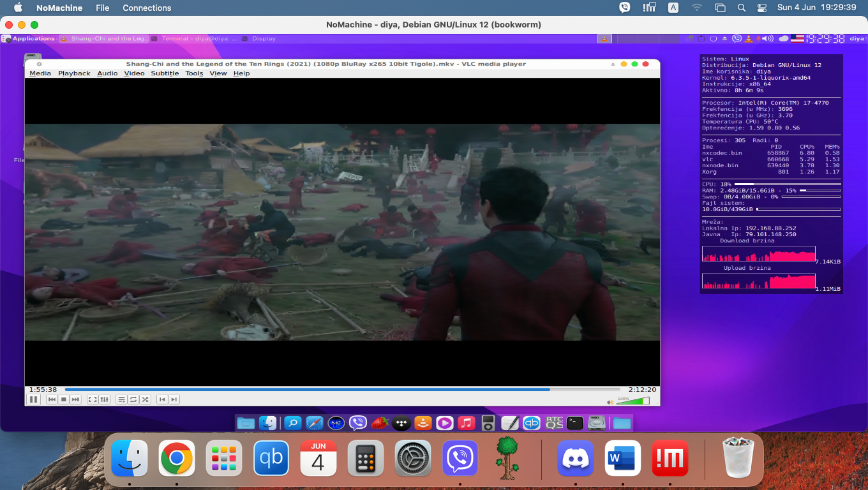868x490 pixels.
Task: Pause playback in VLC
Action: (x=33, y=399)
